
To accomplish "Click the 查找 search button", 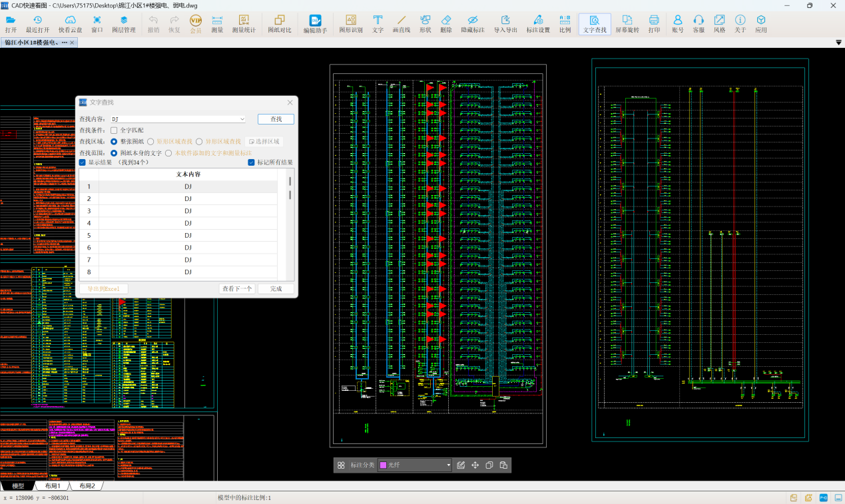I will [276, 119].
